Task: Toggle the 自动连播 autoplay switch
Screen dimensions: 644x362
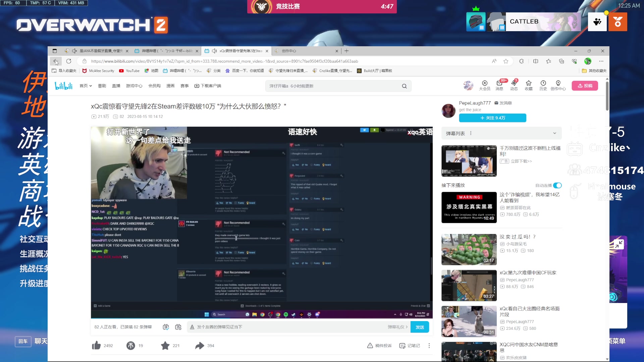Action: coord(557,185)
